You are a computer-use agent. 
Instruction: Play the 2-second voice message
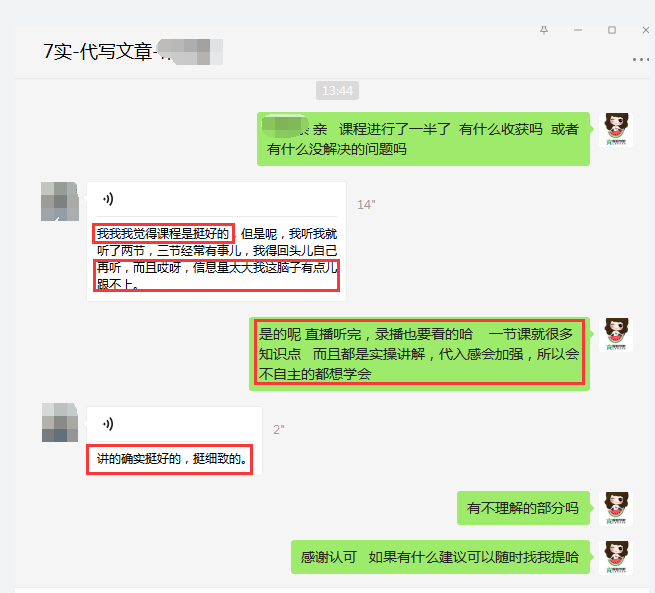click(108, 424)
